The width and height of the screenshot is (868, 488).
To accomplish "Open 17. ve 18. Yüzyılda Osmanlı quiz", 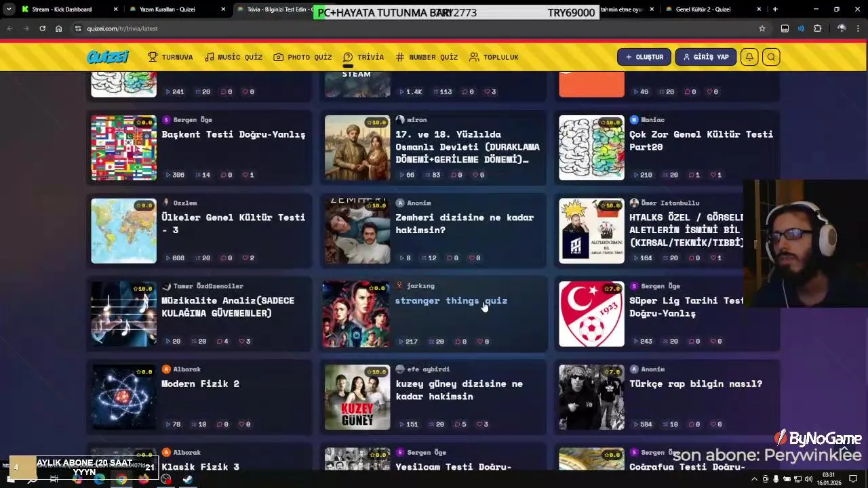I will click(x=467, y=147).
